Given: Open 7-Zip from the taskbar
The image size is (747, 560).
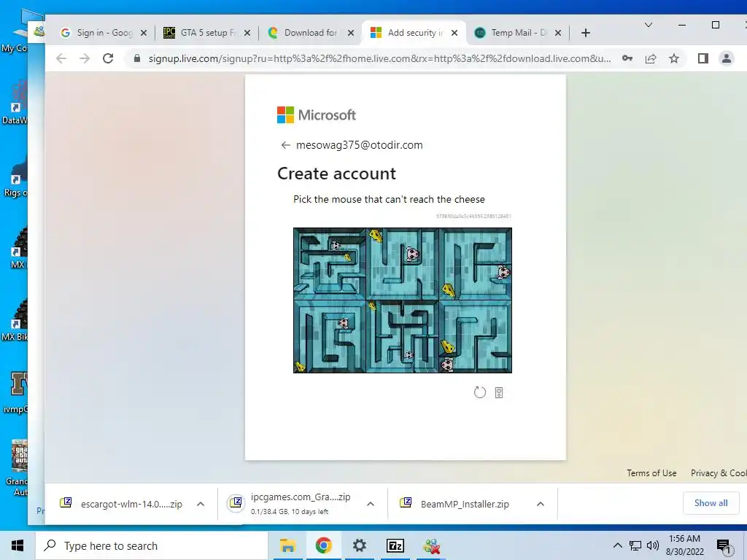Looking at the screenshot, I should [395, 545].
